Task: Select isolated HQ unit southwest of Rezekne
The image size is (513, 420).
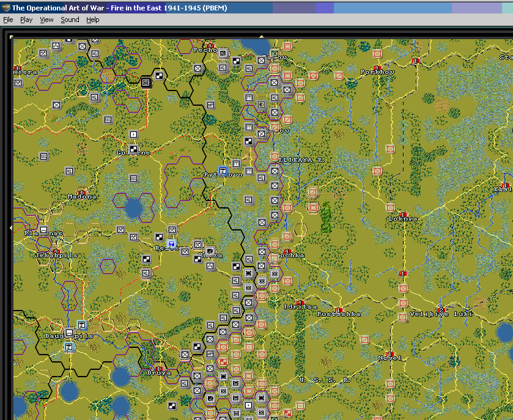Action: tap(146, 273)
